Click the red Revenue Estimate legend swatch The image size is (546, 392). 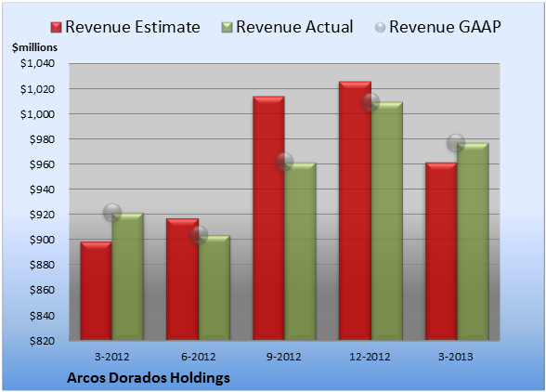[56, 28]
